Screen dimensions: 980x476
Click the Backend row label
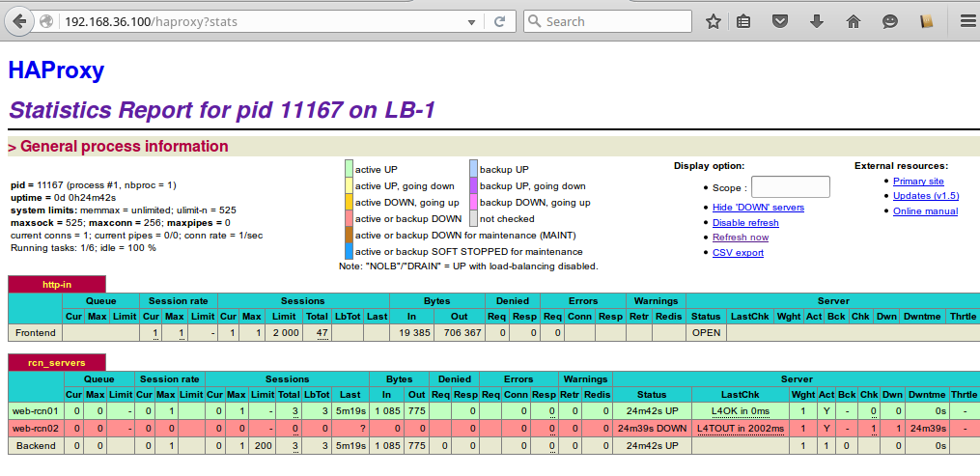tap(36, 446)
